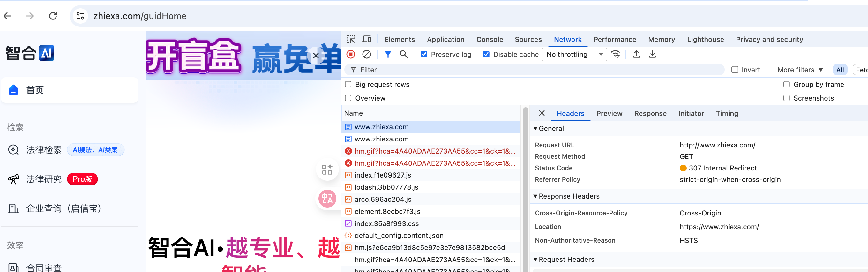Switch to the Console tab
The image size is (868, 272).
point(489,40)
